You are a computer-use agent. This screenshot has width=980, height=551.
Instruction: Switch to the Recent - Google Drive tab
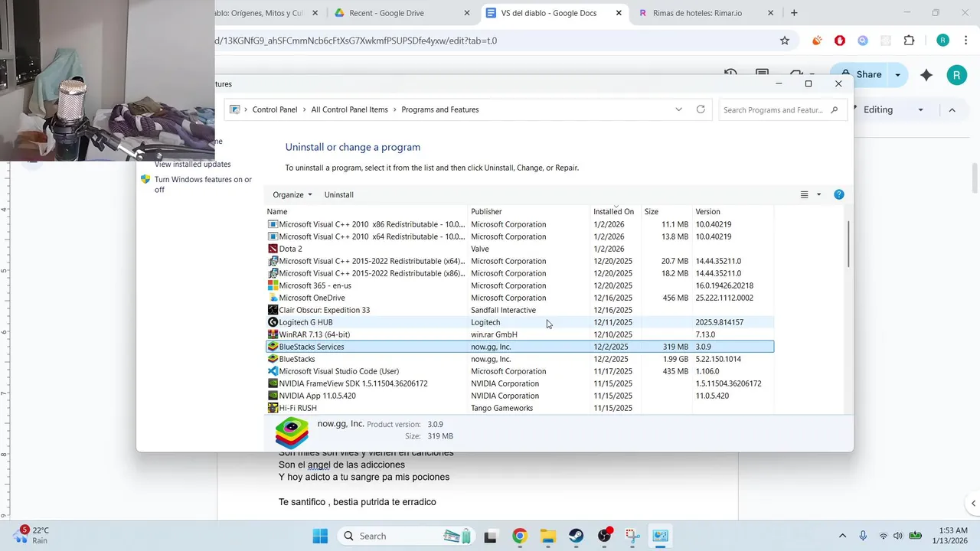pyautogui.click(x=402, y=13)
